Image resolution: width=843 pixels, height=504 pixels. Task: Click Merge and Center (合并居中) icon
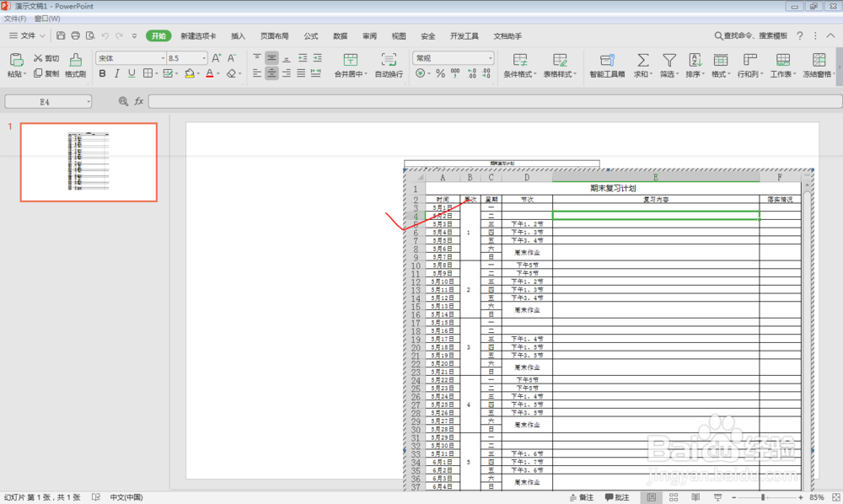(x=350, y=60)
